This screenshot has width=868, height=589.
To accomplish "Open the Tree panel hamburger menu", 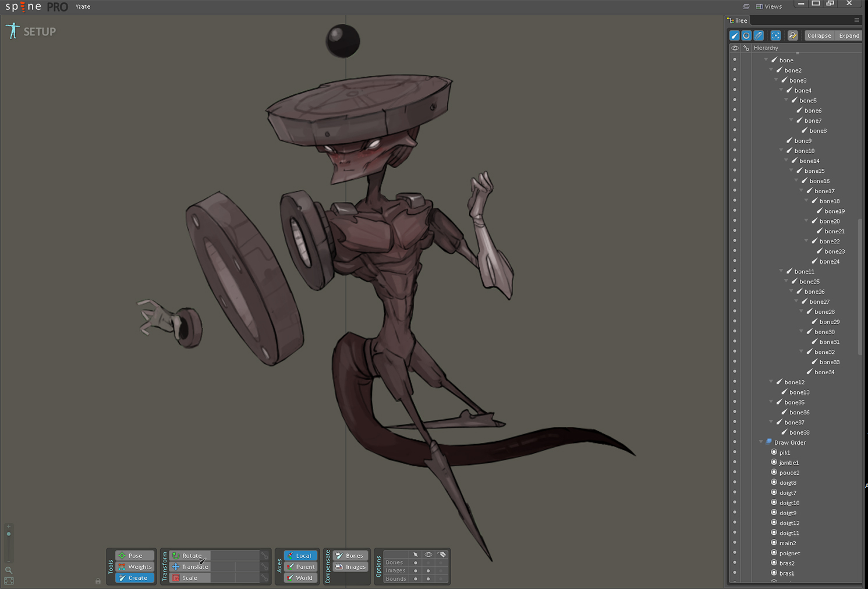I will coord(856,20).
